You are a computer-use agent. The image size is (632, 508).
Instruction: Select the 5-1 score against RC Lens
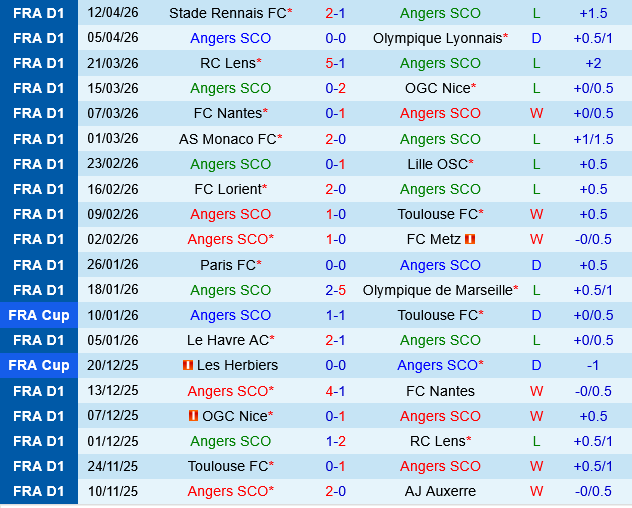tap(336, 63)
